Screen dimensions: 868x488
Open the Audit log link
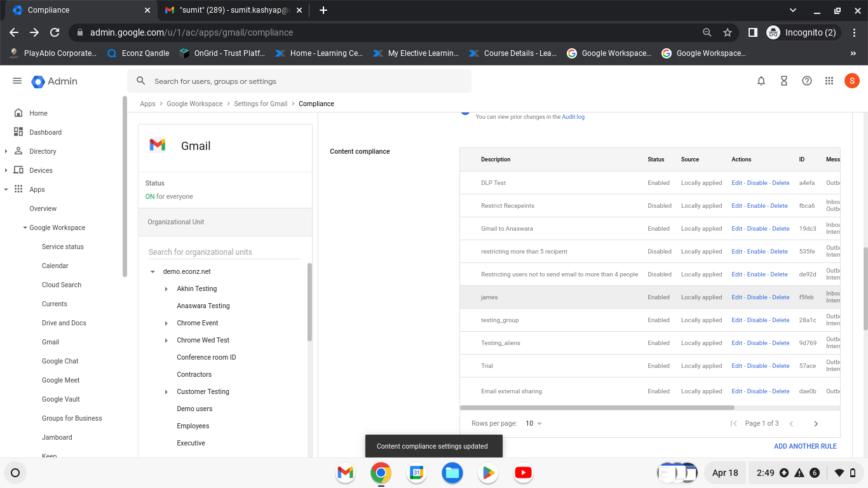(573, 117)
